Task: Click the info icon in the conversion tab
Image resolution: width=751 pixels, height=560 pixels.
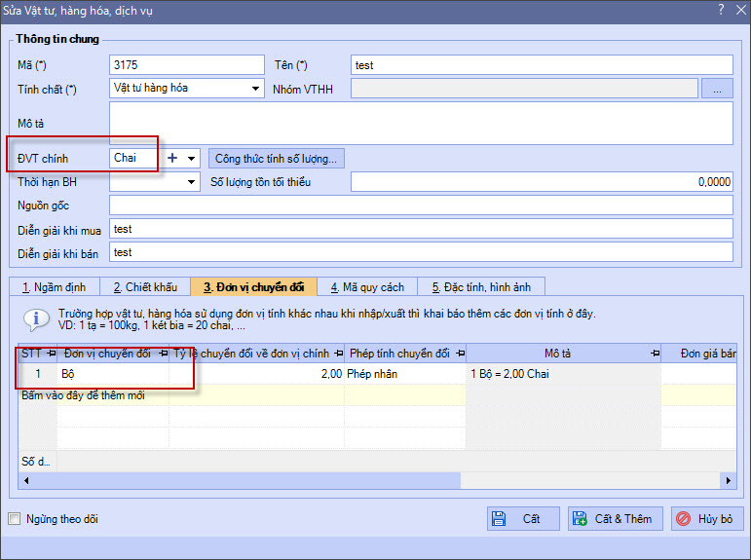Action: click(36, 319)
